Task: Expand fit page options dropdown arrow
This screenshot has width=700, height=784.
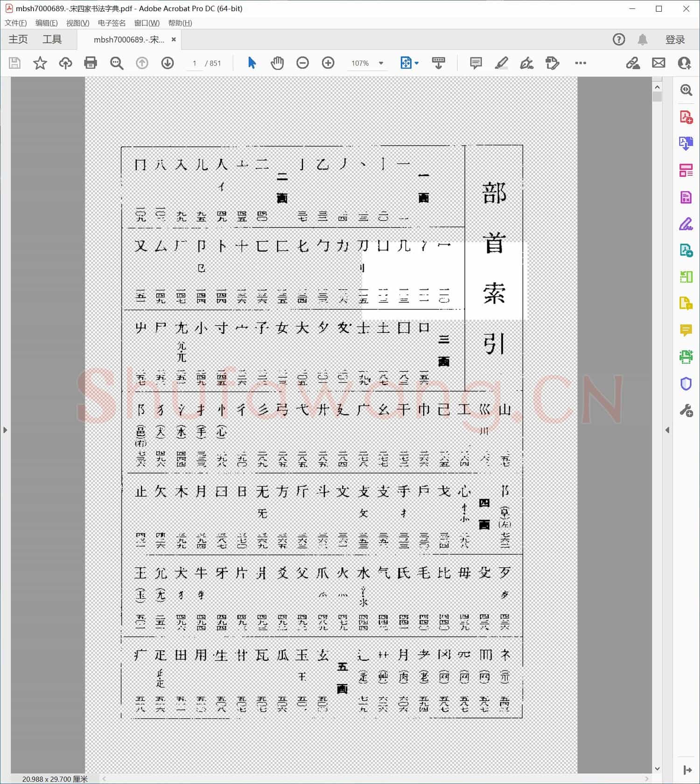Action: 417,63
